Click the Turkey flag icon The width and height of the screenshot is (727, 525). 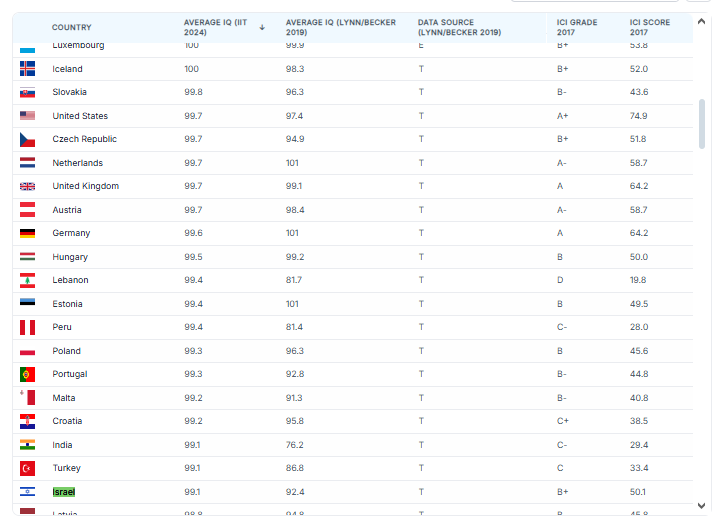tap(27, 468)
